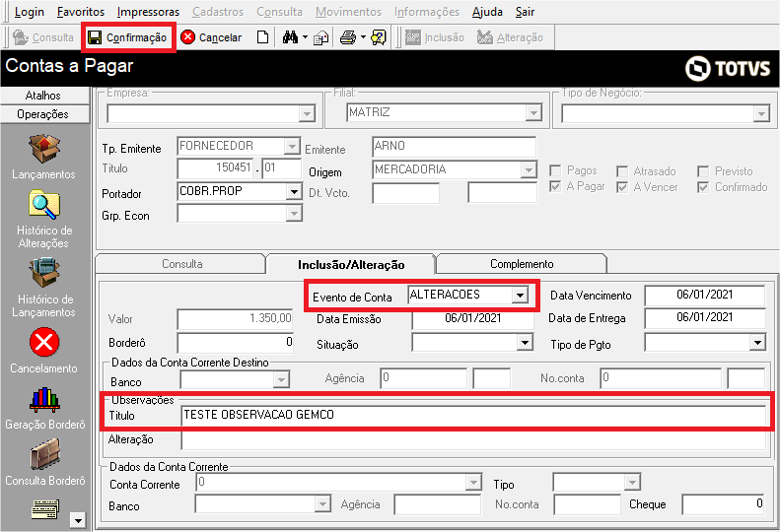Toggle the Confirmado checkbox
This screenshot has width=780, height=532.
[703, 187]
